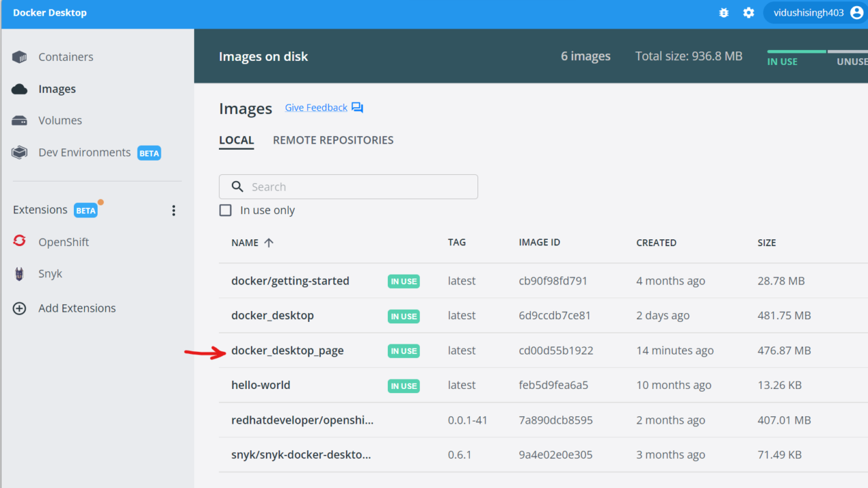Click the Add Extensions plus icon
868x488 pixels.
(20, 308)
